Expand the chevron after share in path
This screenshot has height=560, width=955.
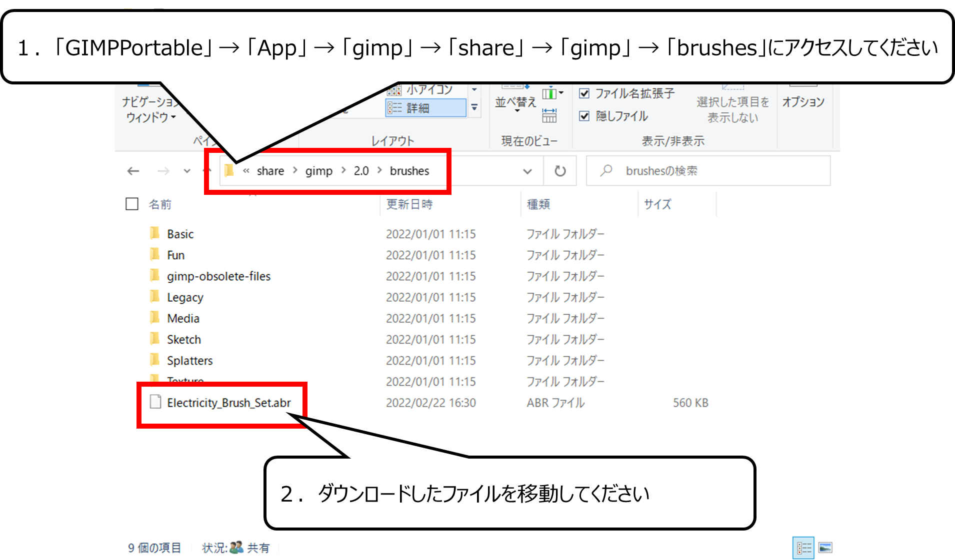click(x=295, y=171)
